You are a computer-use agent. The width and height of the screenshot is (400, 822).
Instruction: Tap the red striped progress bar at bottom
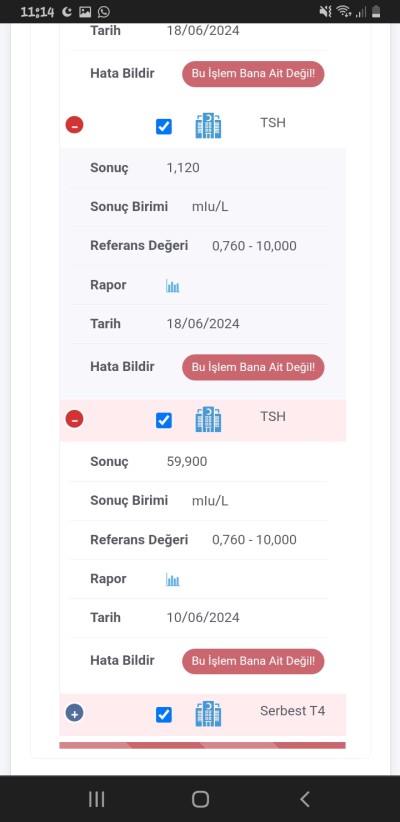point(202,745)
